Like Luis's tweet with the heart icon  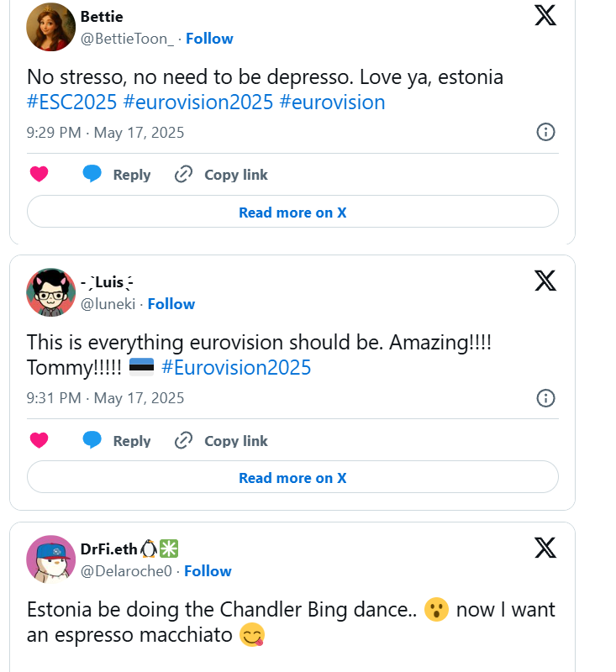click(39, 440)
